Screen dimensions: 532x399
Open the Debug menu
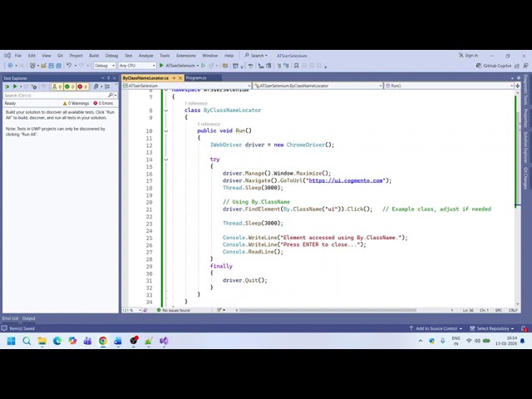[x=111, y=56]
